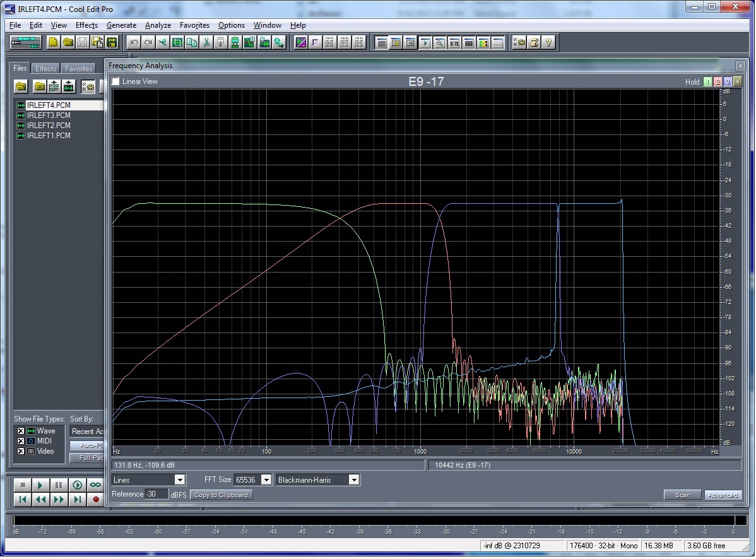Screen dimensions: 756x559
Task: Select IRLEFT2.PCM in the file list
Action: (x=49, y=126)
